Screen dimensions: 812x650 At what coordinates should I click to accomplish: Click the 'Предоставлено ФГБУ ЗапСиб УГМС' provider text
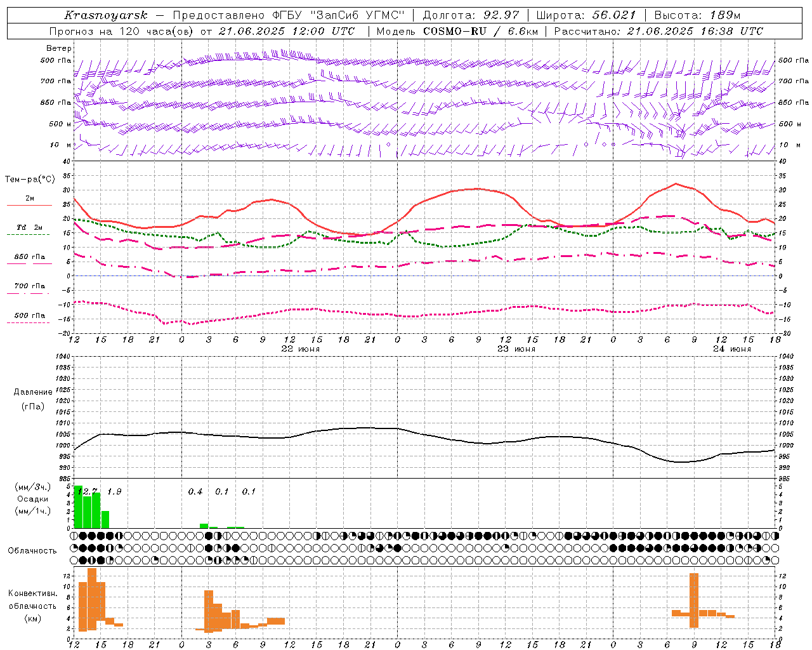tap(289, 15)
